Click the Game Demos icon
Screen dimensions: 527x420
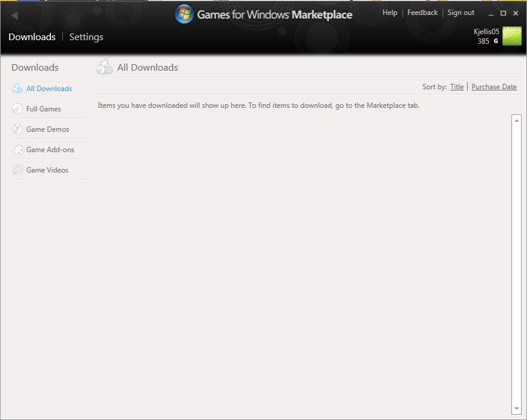17,129
